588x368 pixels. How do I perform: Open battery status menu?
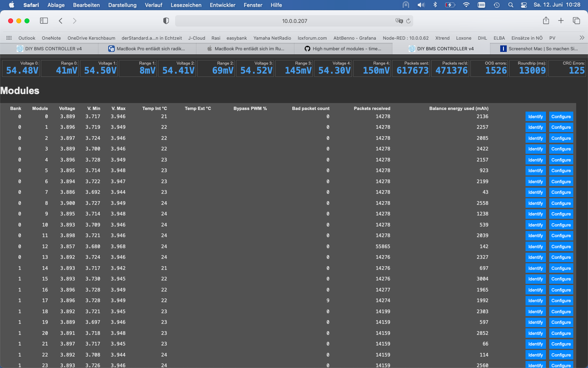pyautogui.click(x=450, y=5)
